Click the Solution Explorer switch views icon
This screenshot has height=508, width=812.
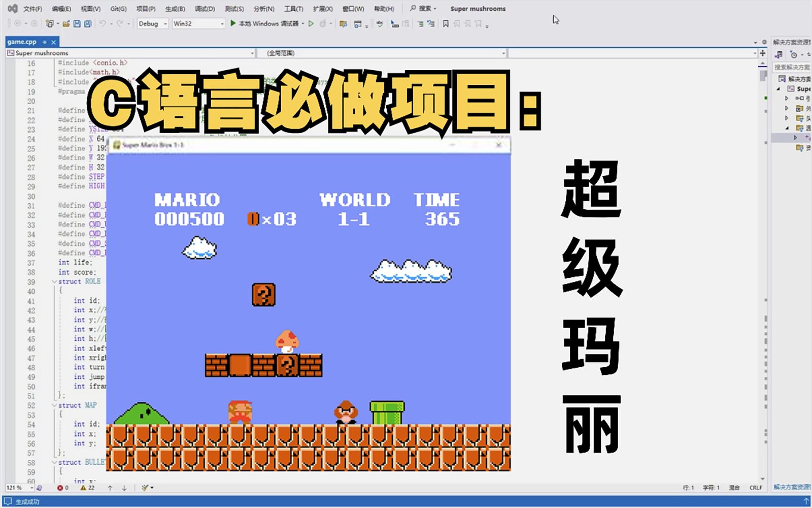coord(779,54)
